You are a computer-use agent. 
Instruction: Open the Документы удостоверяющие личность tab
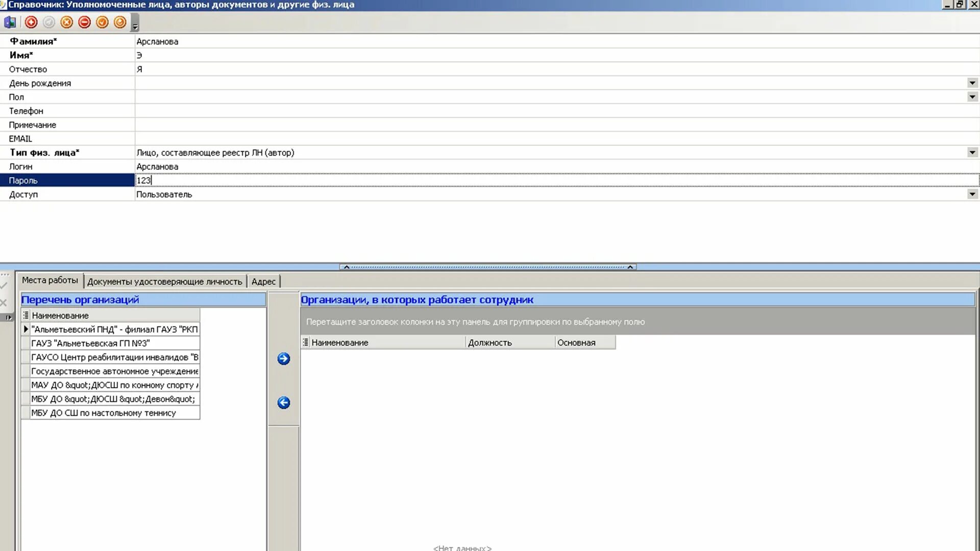[x=165, y=282]
